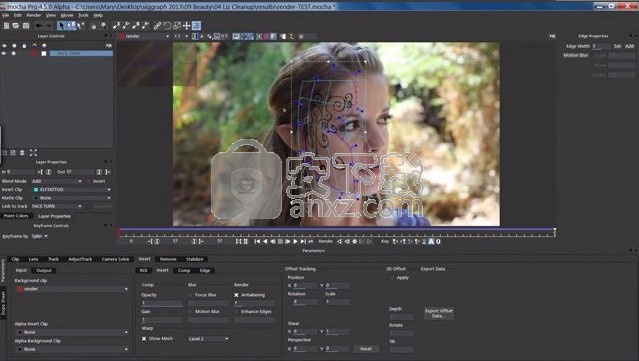
Task: Click the Link chain tool icon
Action: [157, 26]
